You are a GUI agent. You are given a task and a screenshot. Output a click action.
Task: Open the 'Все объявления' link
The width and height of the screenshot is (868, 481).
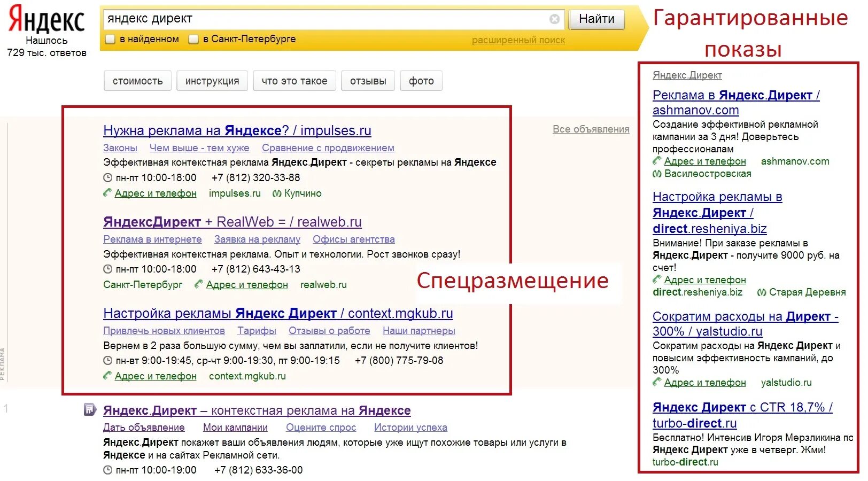click(591, 129)
